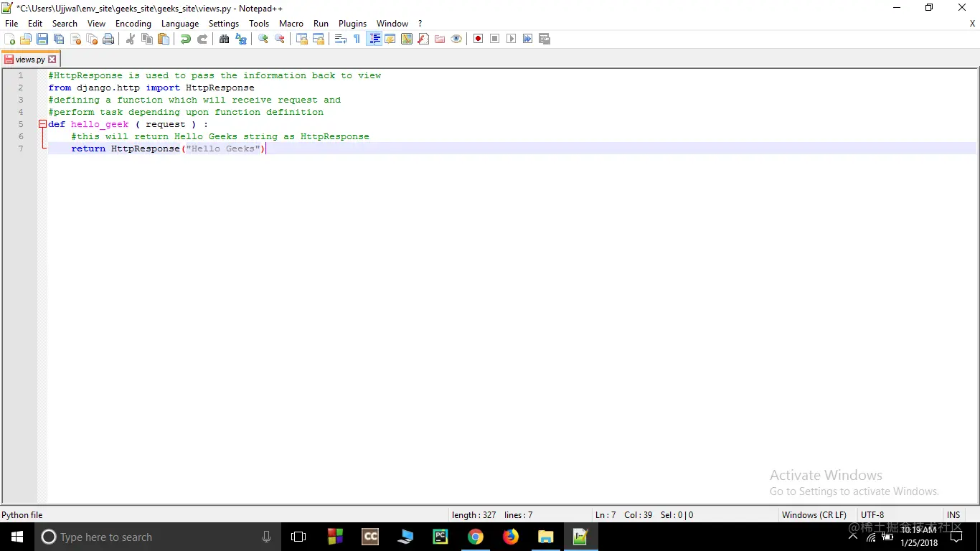Open the View menu

[x=96, y=23]
